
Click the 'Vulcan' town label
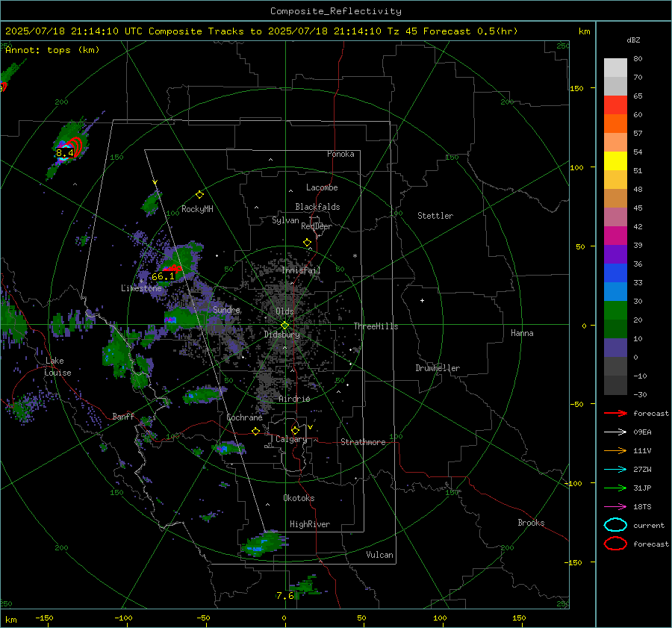379,555
